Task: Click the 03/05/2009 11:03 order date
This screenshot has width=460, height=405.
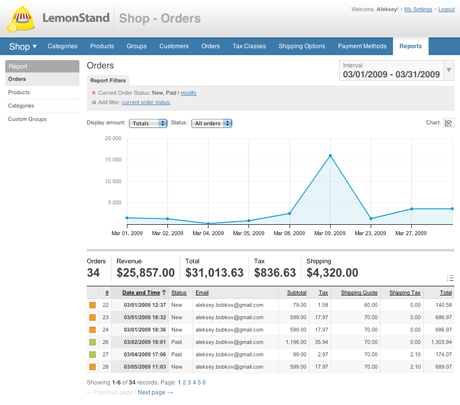Action: 145,367
